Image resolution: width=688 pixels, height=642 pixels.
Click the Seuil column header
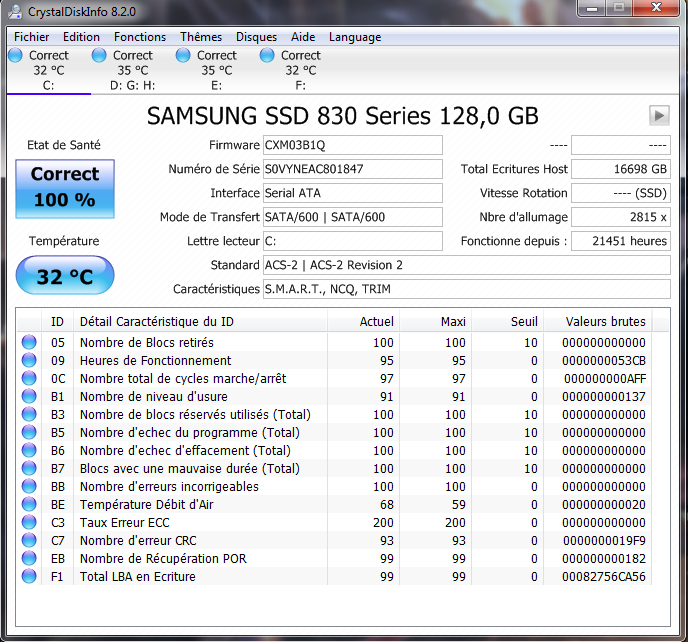pos(508,322)
